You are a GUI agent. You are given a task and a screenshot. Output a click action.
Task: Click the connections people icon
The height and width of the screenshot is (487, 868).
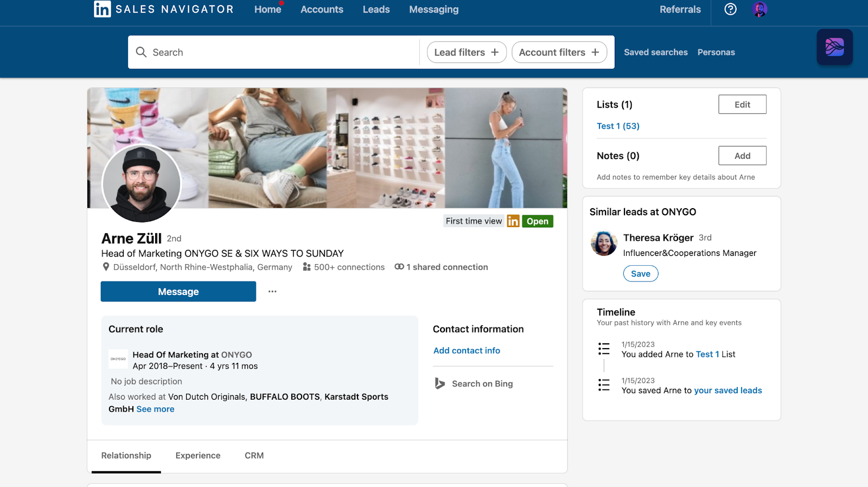point(307,267)
